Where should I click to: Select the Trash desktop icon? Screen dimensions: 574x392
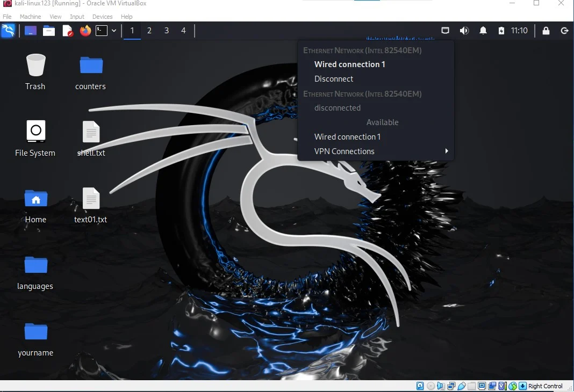click(x=35, y=72)
